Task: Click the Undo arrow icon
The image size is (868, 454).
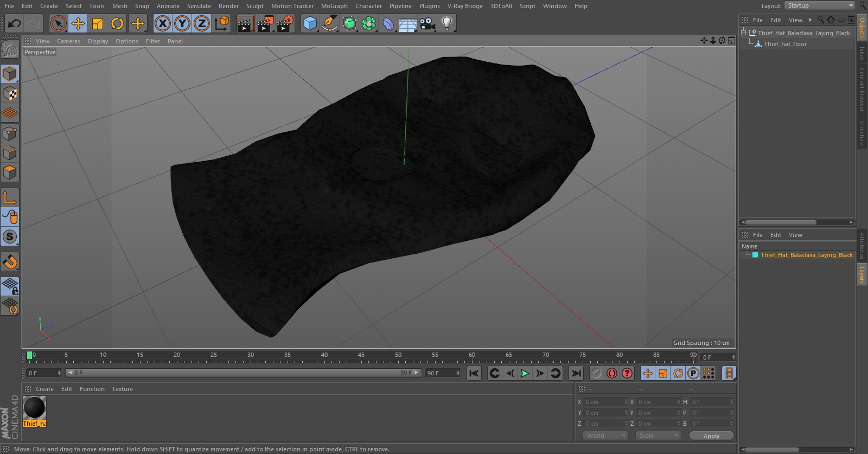Action: click(15, 23)
